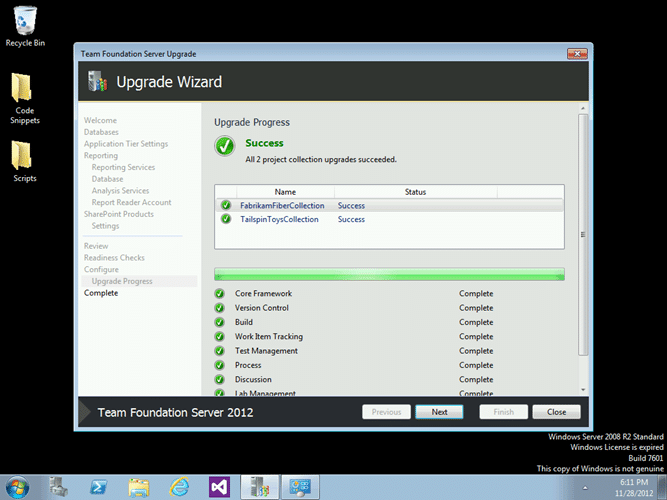The height and width of the screenshot is (500, 667).
Task: Select the Reporting Services sub-step
Action: tap(123, 167)
